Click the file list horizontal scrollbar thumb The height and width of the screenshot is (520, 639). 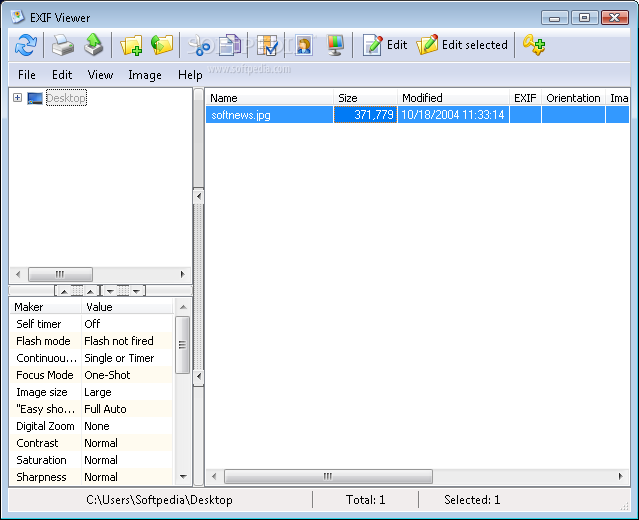point(328,476)
